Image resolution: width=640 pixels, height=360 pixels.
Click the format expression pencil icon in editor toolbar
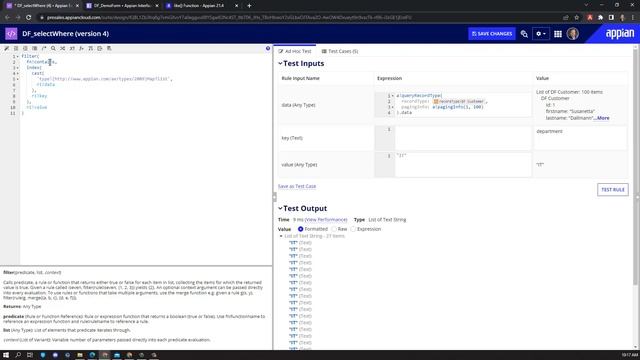7,48
